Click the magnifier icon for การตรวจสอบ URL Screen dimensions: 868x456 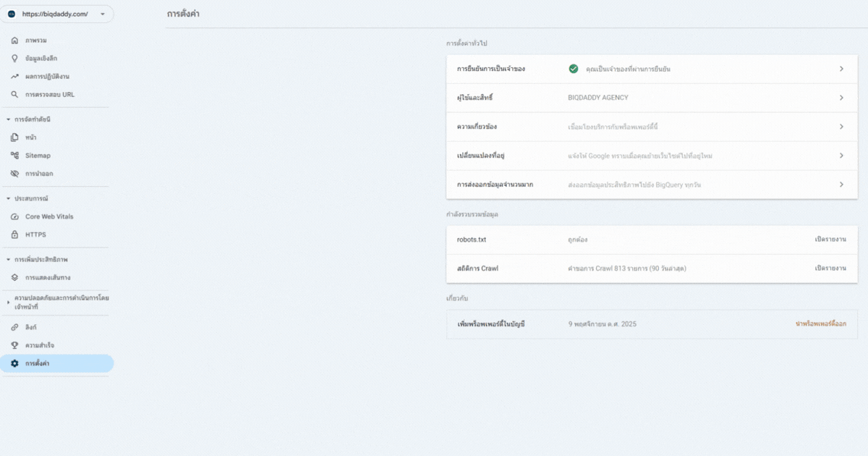(x=14, y=94)
